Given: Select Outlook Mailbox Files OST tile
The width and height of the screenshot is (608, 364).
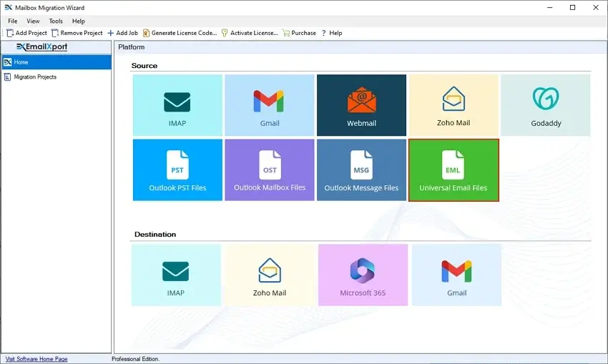Looking at the screenshot, I should coord(270,170).
